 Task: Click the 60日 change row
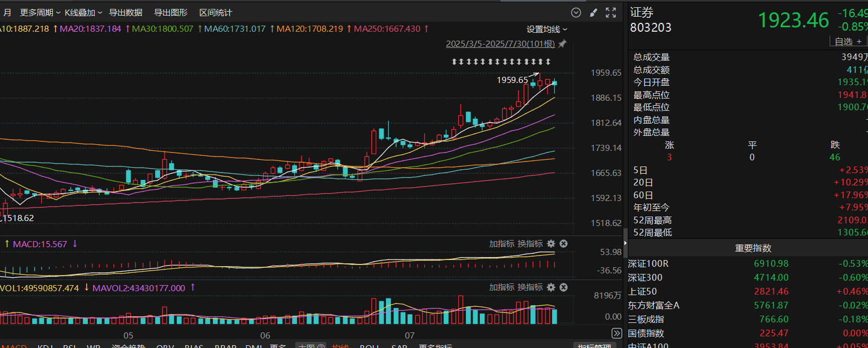pos(748,195)
